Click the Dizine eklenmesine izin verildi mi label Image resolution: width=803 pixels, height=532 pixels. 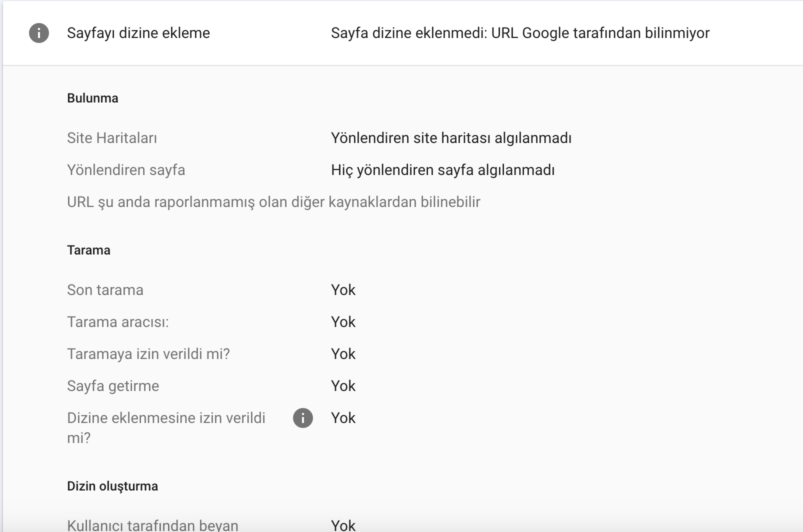tap(166, 428)
